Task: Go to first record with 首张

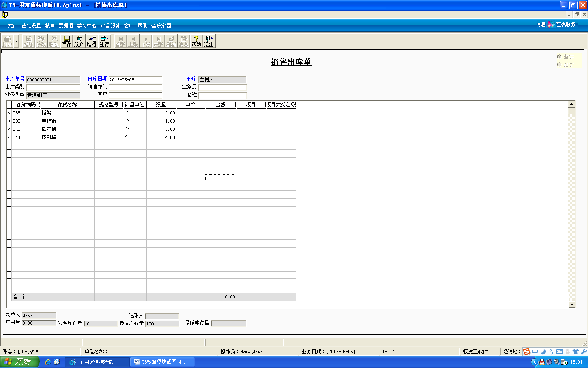Action: (x=120, y=41)
